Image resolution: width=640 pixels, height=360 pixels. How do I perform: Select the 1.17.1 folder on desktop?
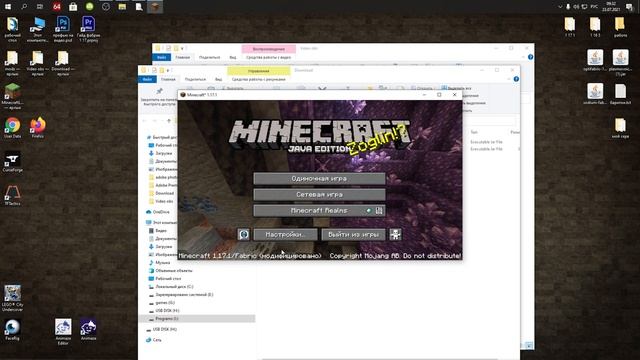click(x=570, y=27)
